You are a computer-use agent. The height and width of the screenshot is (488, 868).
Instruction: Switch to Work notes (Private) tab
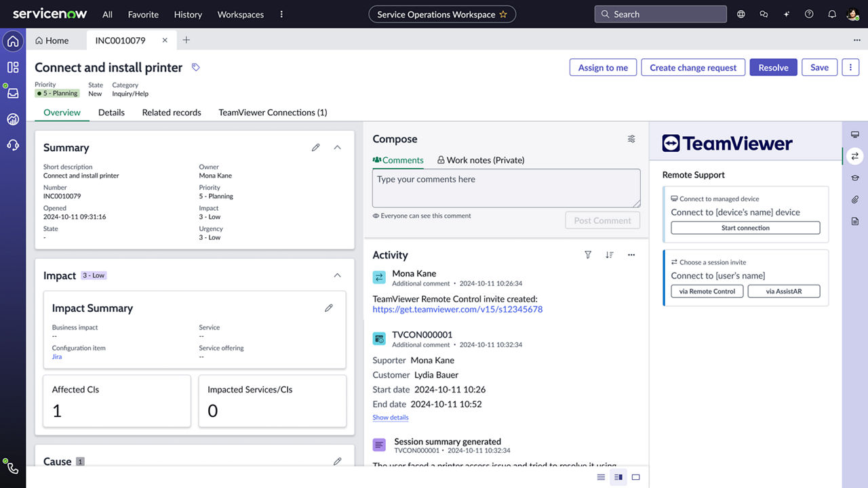click(481, 160)
